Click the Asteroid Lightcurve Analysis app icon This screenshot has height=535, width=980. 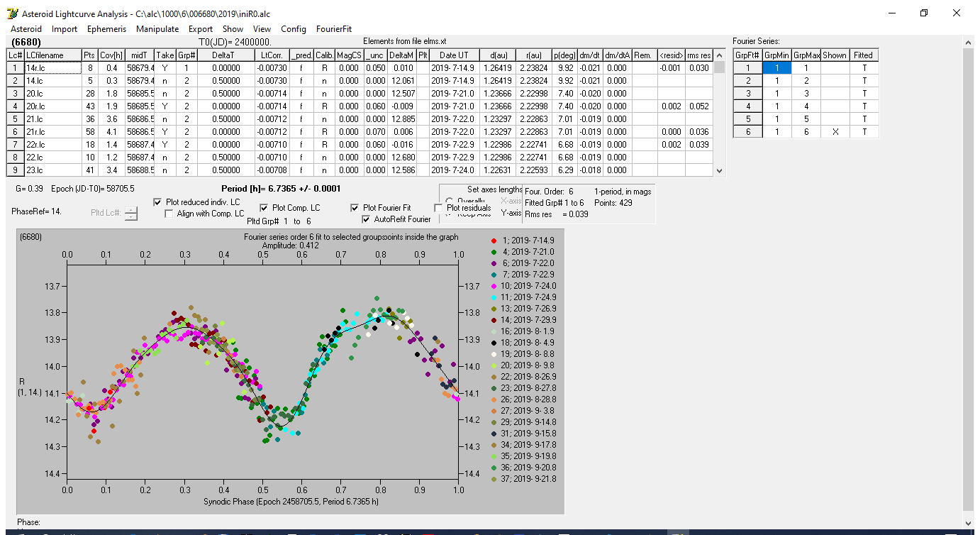12,13
